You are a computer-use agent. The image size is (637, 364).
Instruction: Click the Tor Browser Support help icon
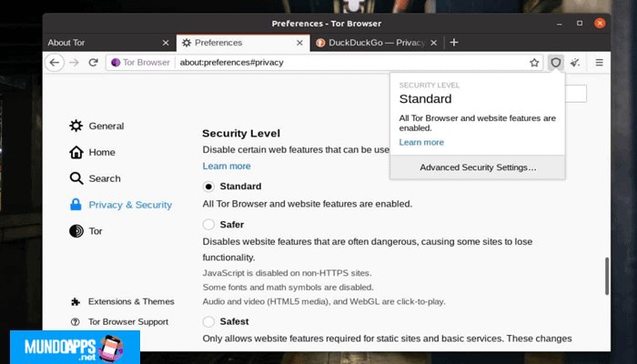[76, 322]
